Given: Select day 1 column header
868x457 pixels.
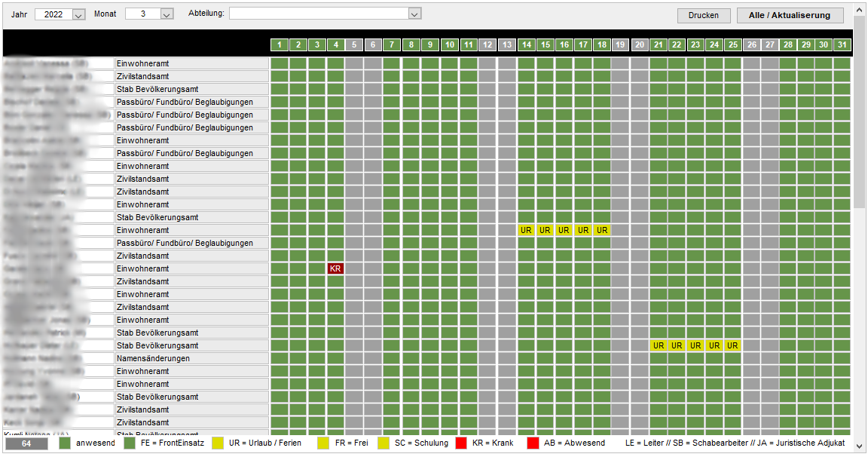Looking at the screenshot, I should 280,45.
